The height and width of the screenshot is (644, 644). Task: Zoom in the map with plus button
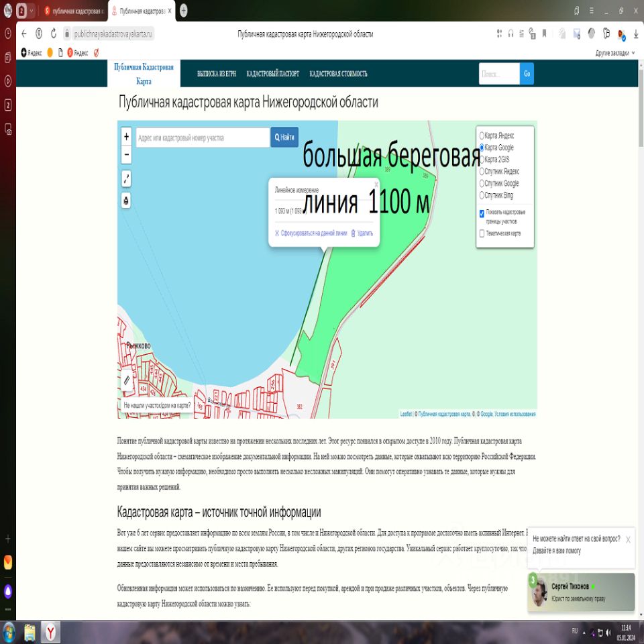click(x=127, y=137)
